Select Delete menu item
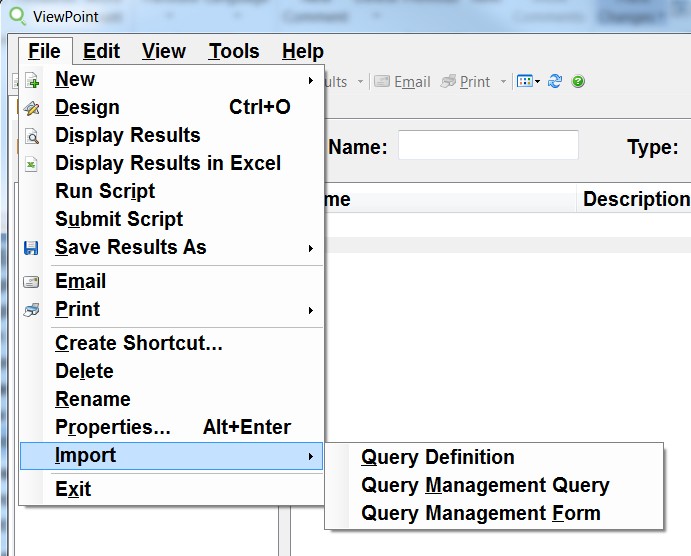Screen dimensions: 691x556 tap(172, 371)
